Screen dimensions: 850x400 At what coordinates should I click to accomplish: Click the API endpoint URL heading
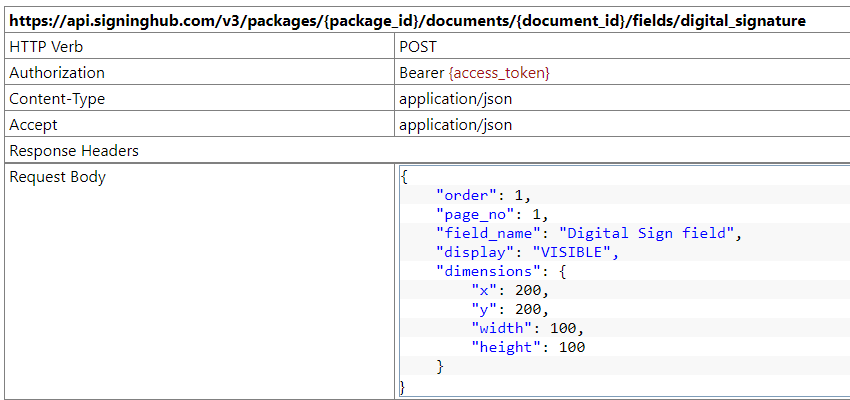click(x=407, y=20)
